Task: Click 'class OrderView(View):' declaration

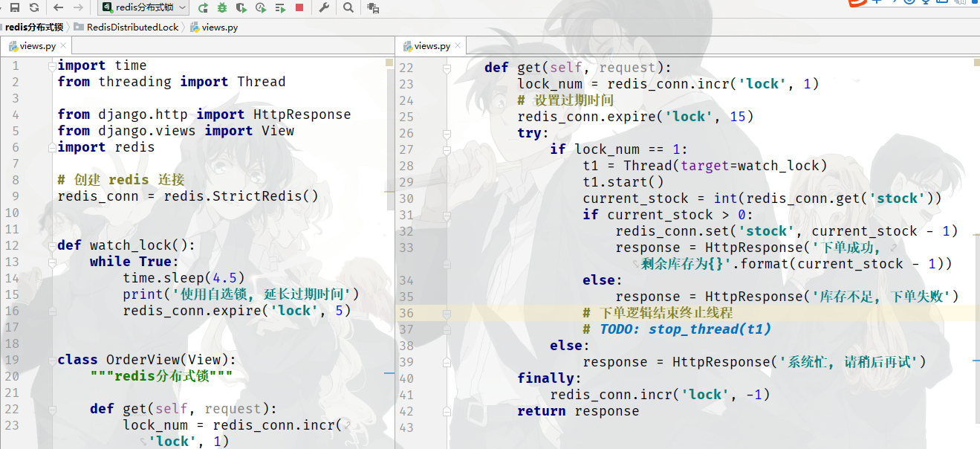Action: [x=147, y=360]
